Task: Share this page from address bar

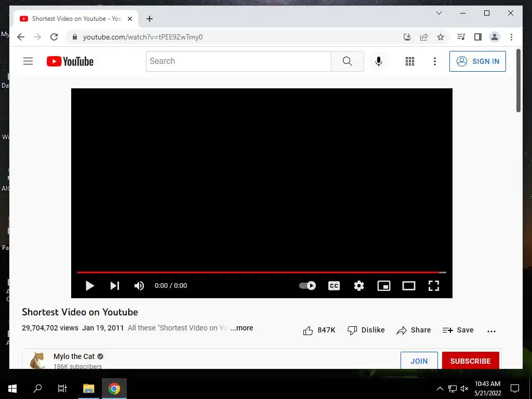Action: click(424, 37)
